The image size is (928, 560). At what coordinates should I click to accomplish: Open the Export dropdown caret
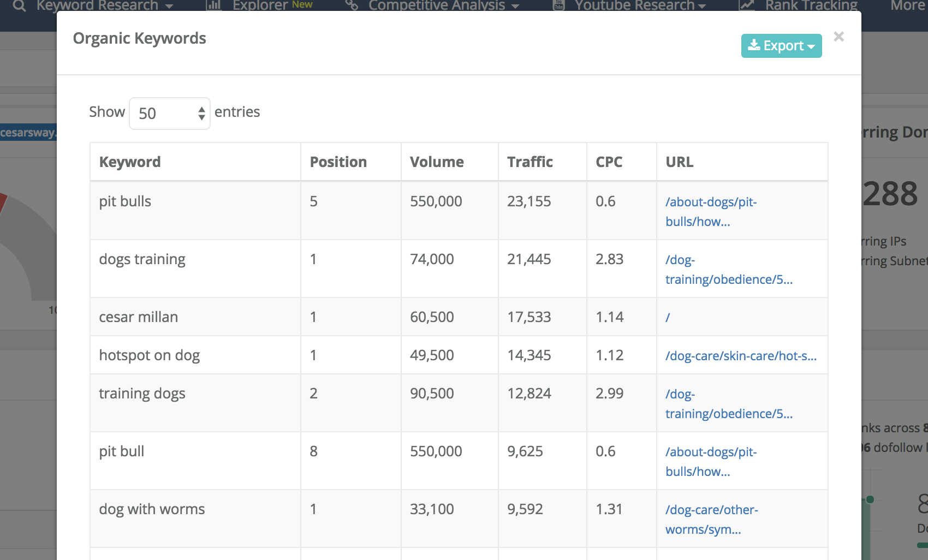coord(812,46)
